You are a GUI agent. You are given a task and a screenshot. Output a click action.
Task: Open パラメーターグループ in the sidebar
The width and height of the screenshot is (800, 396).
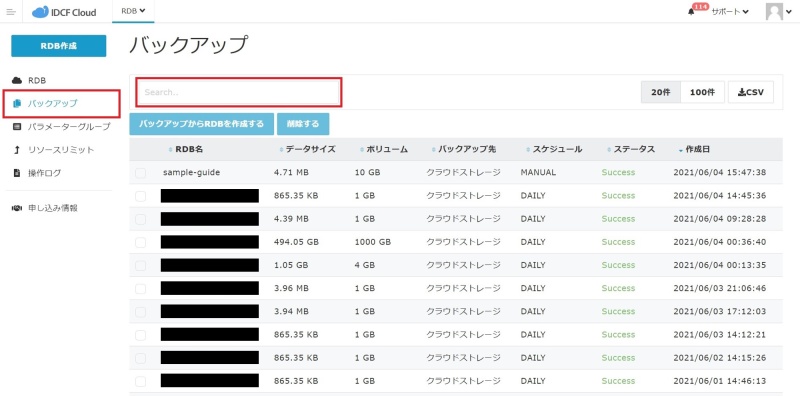tap(69, 127)
